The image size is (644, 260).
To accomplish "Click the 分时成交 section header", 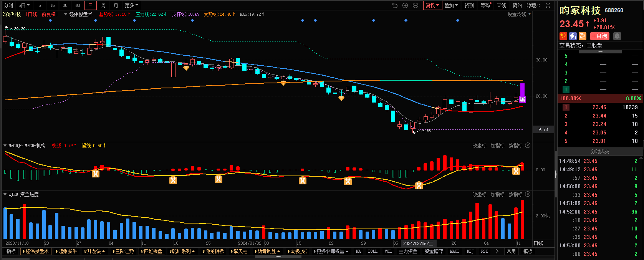I will (x=600, y=151).
